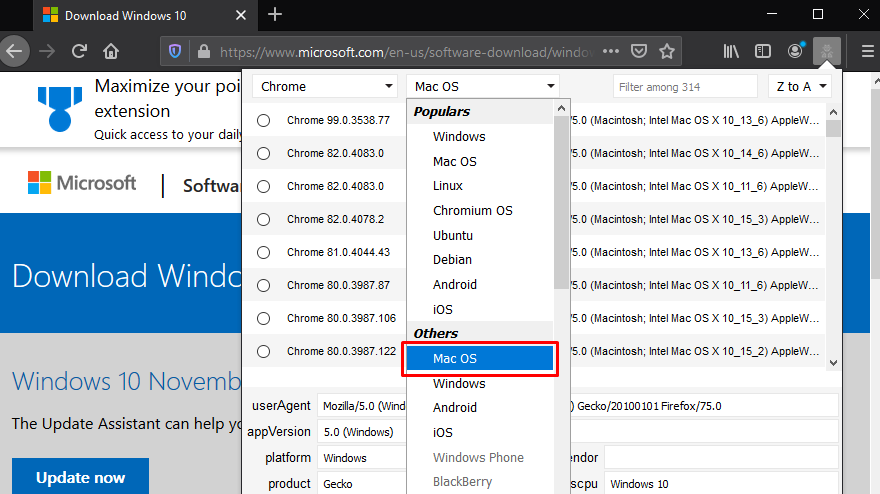Viewport: 880px width, 494px height.
Task: Click the userAgent text field
Action: click(578, 406)
